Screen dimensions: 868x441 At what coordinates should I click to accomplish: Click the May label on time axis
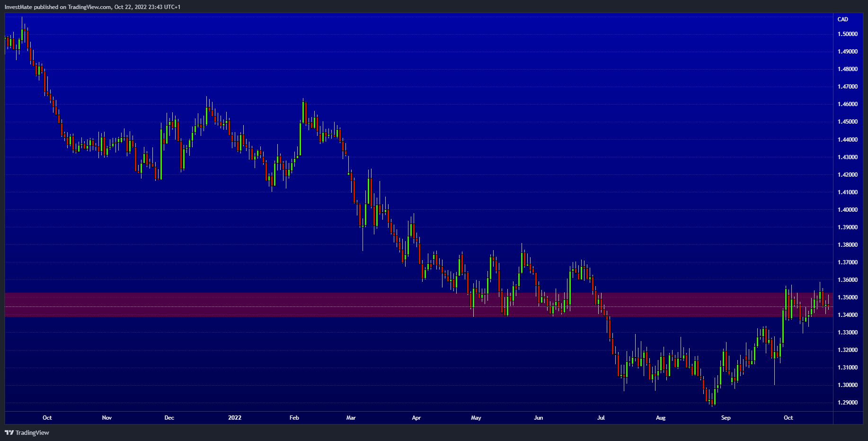(x=476, y=418)
